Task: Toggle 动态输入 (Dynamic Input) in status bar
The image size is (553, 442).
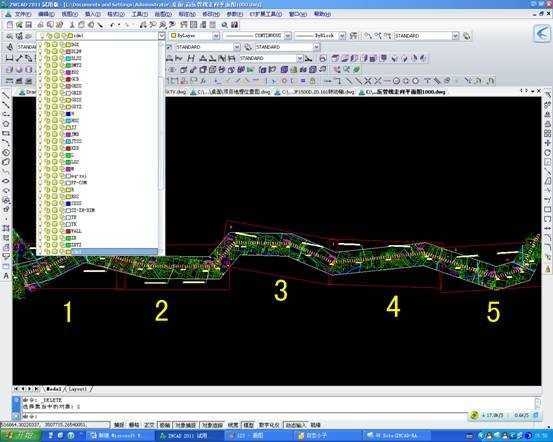Action: (296, 425)
